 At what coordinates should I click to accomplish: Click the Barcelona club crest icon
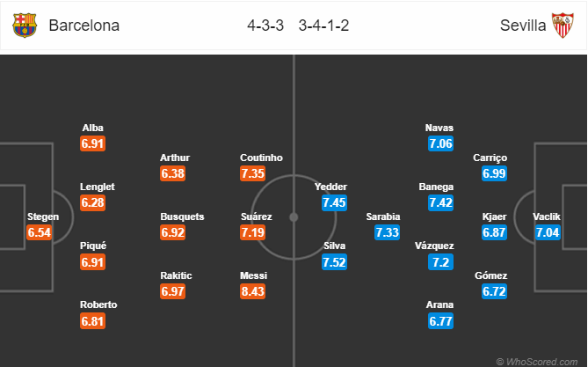[x=25, y=26]
